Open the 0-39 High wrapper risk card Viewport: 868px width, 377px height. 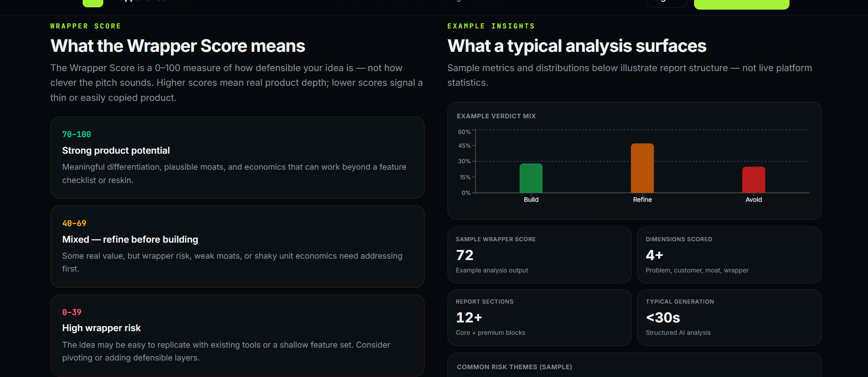[x=237, y=335]
